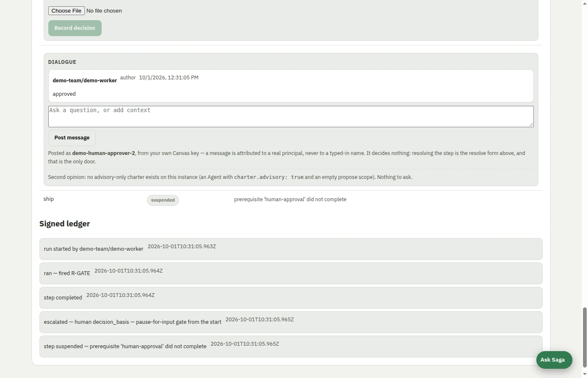Click 'demo-human-approver-2' in posted-as note
588x378 pixels.
tap(104, 153)
